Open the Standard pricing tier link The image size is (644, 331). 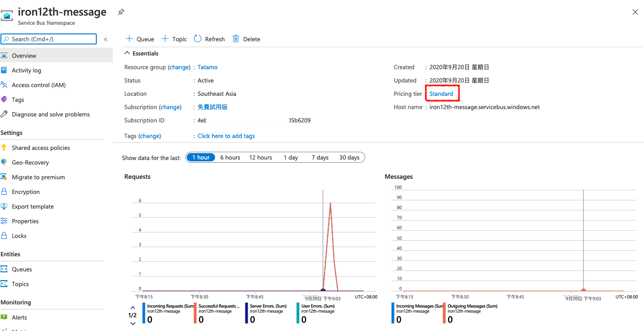click(441, 94)
